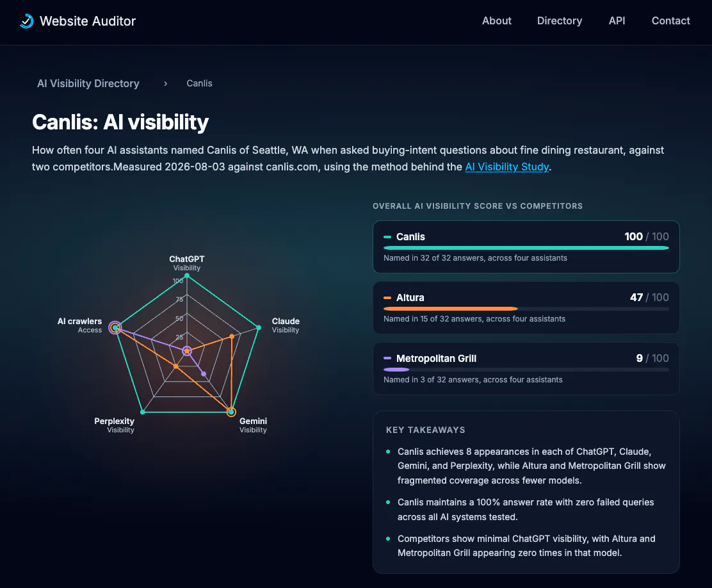Click the ringed center point of the radar
The width and height of the screenshot is (712, 588).
[x=186, y=351]
